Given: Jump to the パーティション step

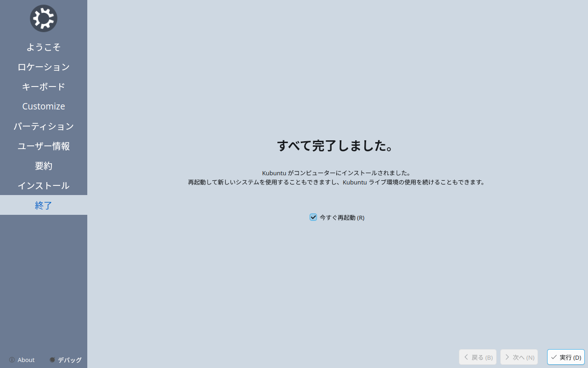Looking at the screenshot, I should (x=44, y=126).
